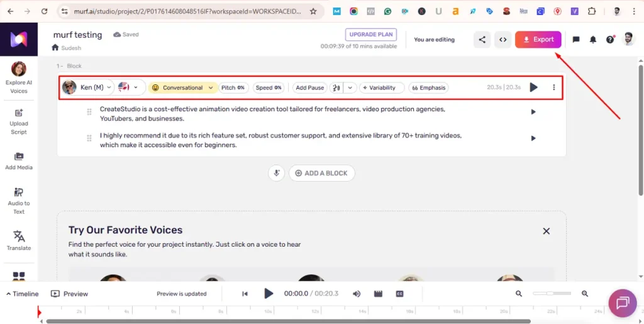Click the Murf logo
The width and height of the screenshot is (644, 324).
click(18, 39)
